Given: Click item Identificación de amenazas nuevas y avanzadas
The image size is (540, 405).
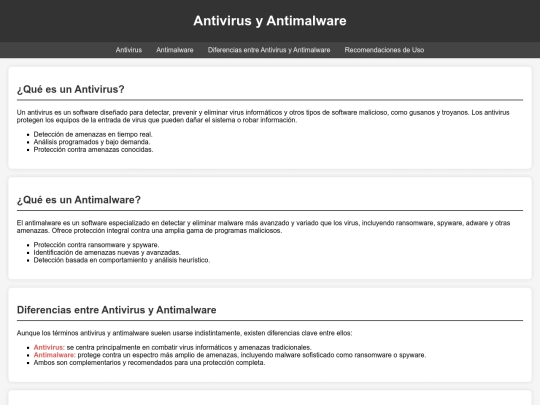Looking at the screenshot, I should [x=107, y=252].
